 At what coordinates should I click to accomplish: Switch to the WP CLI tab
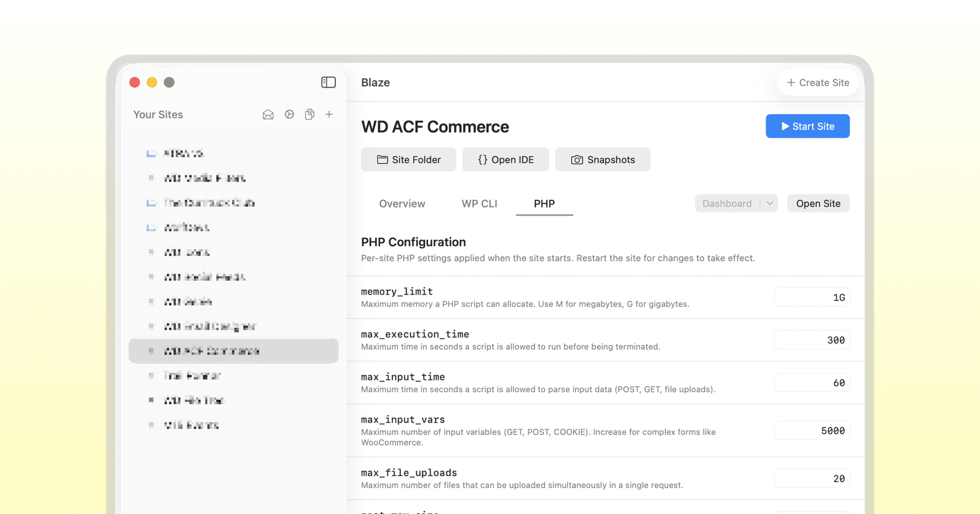[479, 203]
